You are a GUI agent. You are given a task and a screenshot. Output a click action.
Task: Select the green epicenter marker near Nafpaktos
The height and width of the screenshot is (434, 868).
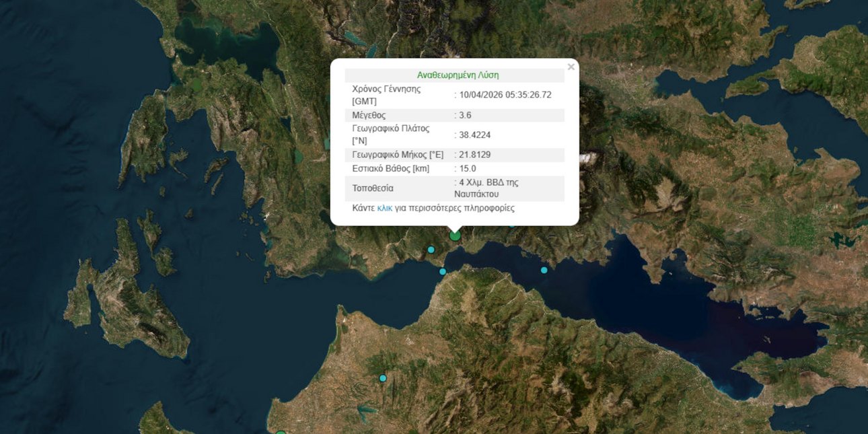click(x=455, y=238)
